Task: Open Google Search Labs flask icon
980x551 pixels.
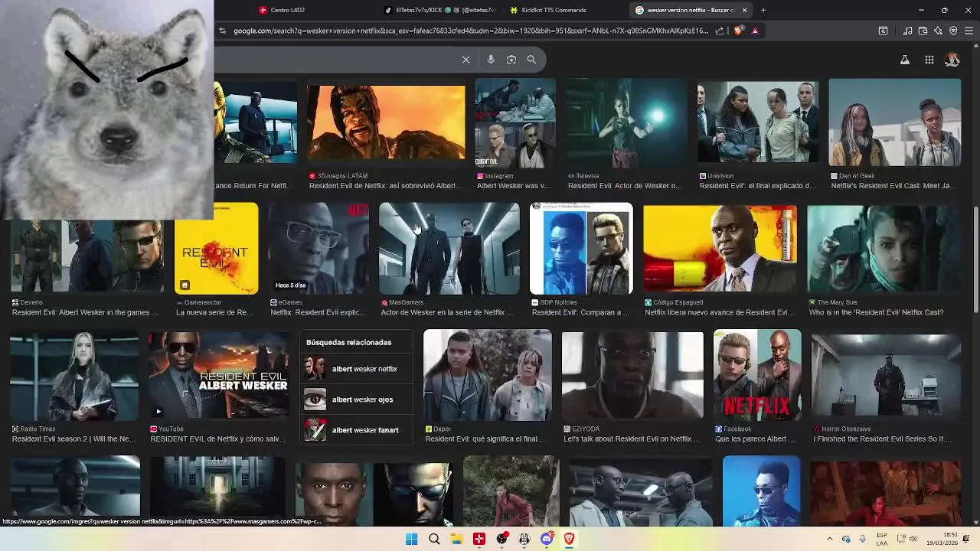Action: click(905, 60)
